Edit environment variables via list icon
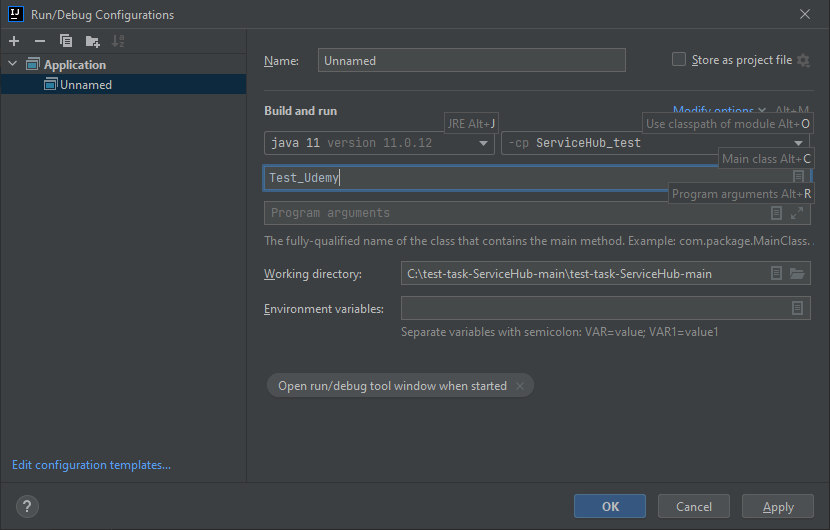The width and height of the screenshot is (830, 530). pos(797,308)
